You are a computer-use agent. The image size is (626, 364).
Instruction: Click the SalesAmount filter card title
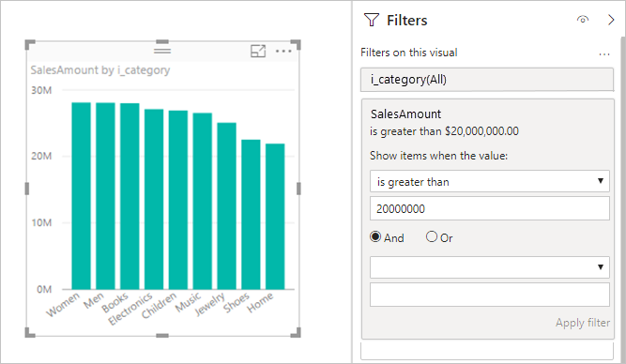405,114
